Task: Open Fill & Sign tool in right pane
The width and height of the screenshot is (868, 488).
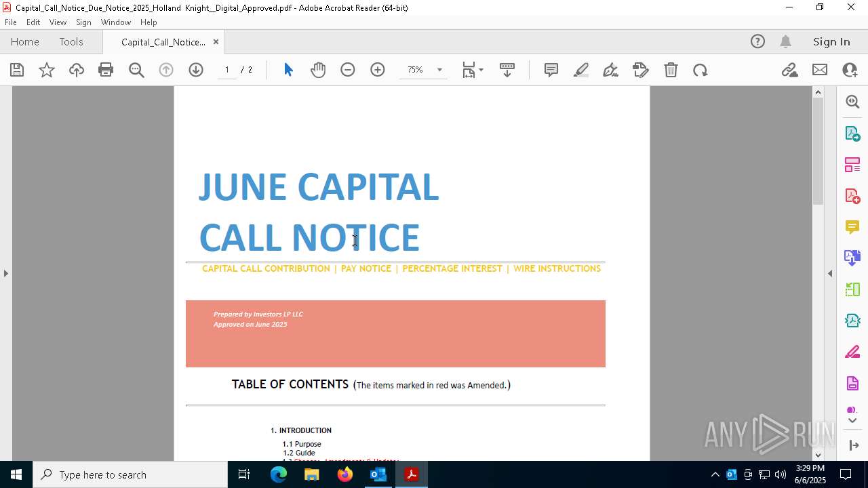Action: pyautogui.click(x=852, y=352)
